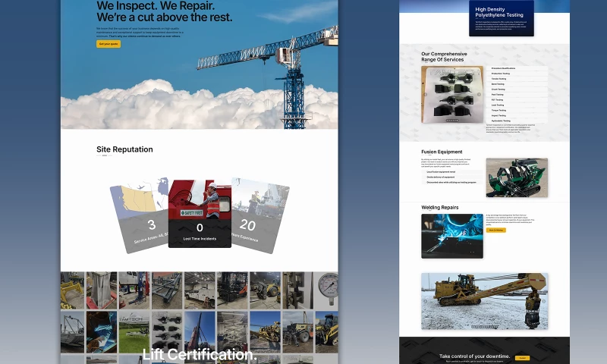
Task: Select 'Impact Testing' in services list
Action: pos(517,116)
